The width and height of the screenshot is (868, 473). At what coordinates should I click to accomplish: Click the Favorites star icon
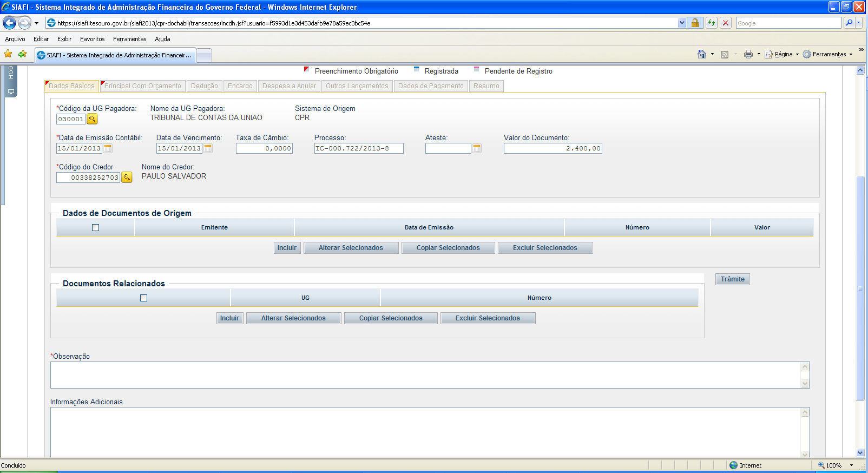(x=8, y=54)
